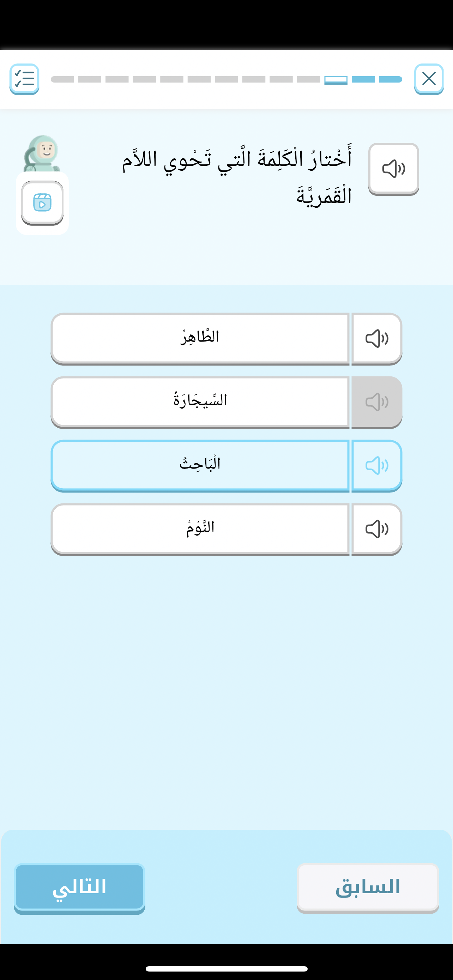Open the question checklist icon

[x=24, y=79]
